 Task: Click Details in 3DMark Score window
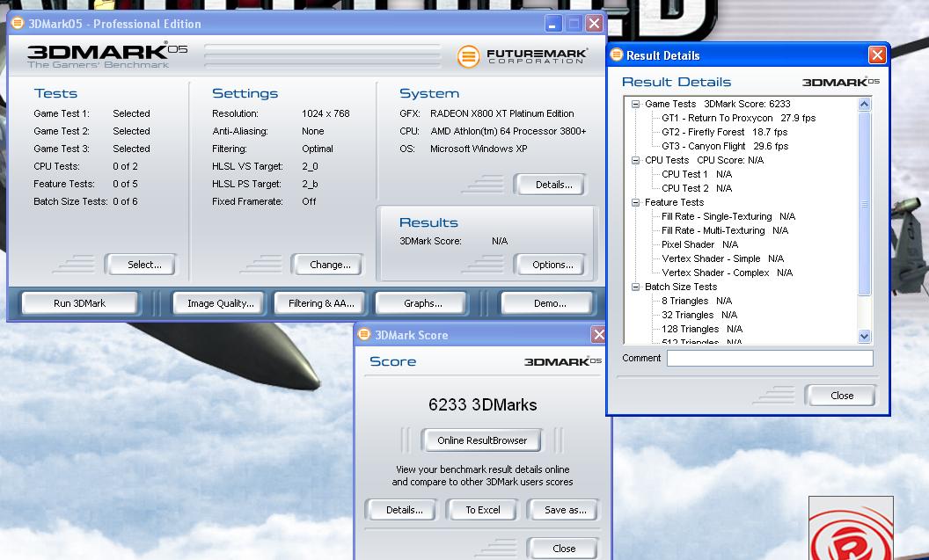coord(404,510)
